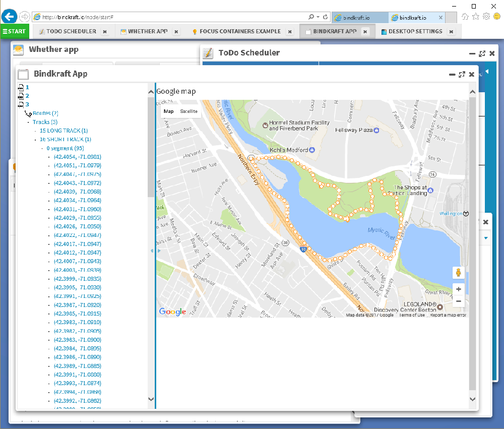Select coordinate (42.4017, -71.0947)
The width and height of the screenshot is (504, 429).
[x=78, y=244]
